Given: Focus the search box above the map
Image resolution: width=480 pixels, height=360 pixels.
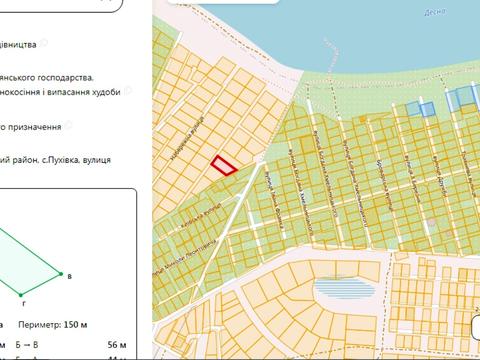Looking at the screenshot, I should coord(223,2).
